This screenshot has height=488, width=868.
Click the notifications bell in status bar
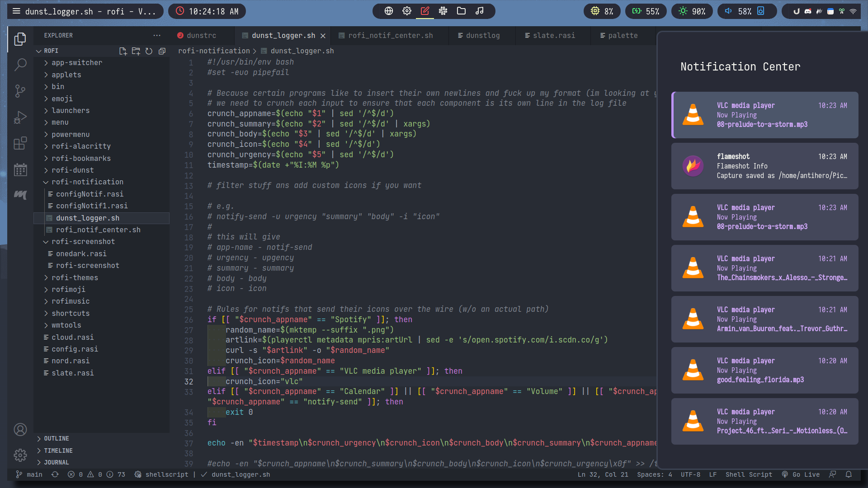849,474
